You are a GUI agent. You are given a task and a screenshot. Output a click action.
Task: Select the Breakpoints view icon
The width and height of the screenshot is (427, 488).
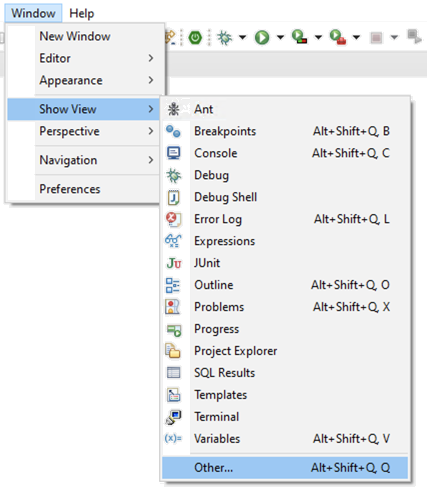(174, 131)
